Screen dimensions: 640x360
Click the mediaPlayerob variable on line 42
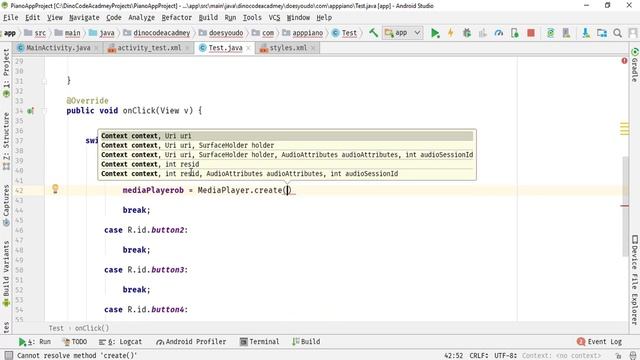[153, 190]
